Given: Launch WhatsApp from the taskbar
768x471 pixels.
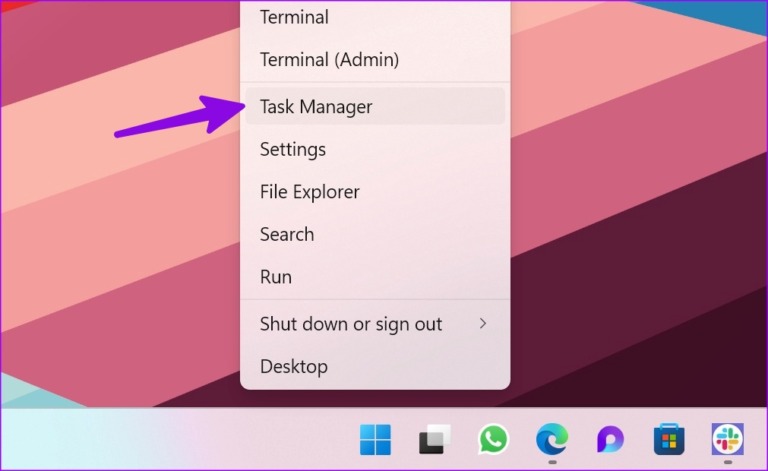Looking at the screenshot, I should [493, 439].
